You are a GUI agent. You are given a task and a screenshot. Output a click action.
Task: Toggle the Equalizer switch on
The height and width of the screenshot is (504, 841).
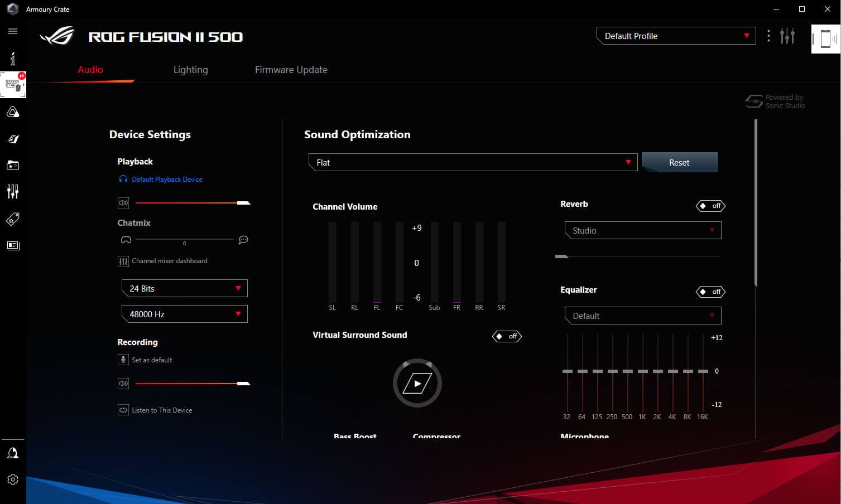710,292
